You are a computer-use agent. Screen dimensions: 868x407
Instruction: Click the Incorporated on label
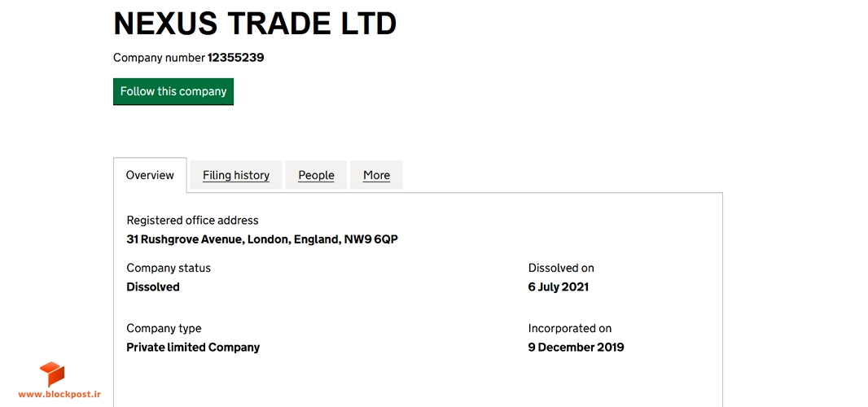point(570,328)
